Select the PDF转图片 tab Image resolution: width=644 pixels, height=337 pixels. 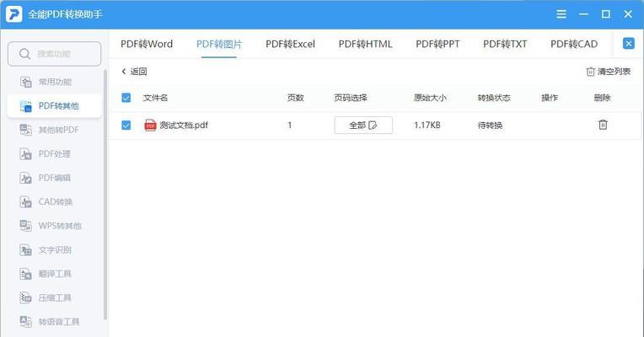pyautogui.click(x=219, y=44)
